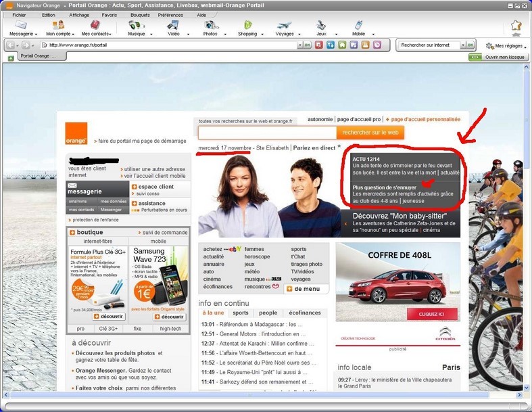Click the URL address bar field
The width and height of the screenshot is (532, 412).
168,45
